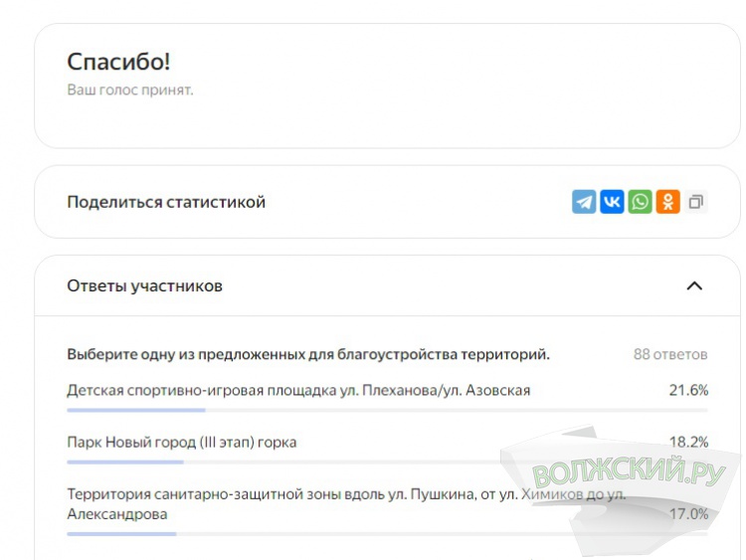Click the WhatsApp share icon
Screen dimensions: 746x560
(640, 202)
